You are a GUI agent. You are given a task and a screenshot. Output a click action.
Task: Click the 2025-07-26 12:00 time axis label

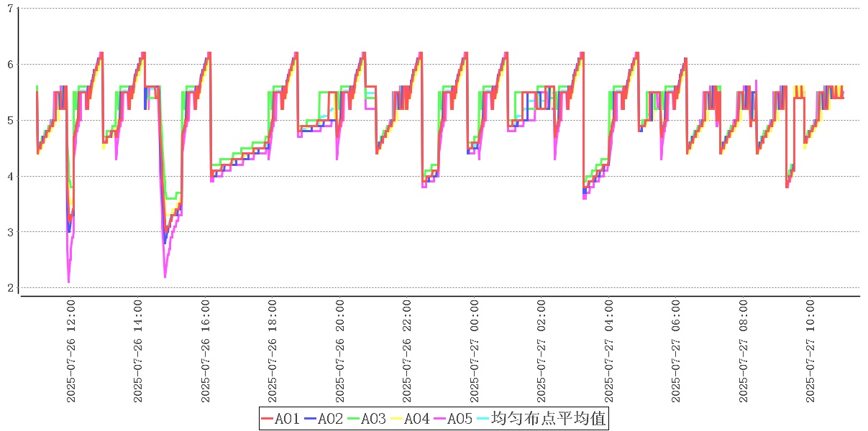71,351
